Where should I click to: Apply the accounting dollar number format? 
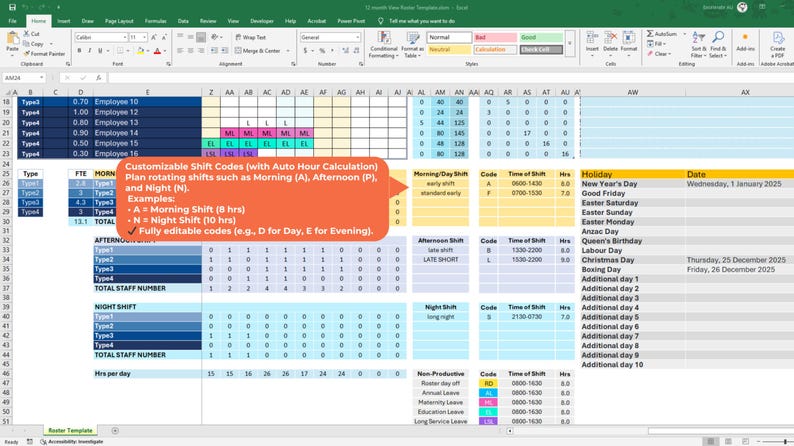305,51
